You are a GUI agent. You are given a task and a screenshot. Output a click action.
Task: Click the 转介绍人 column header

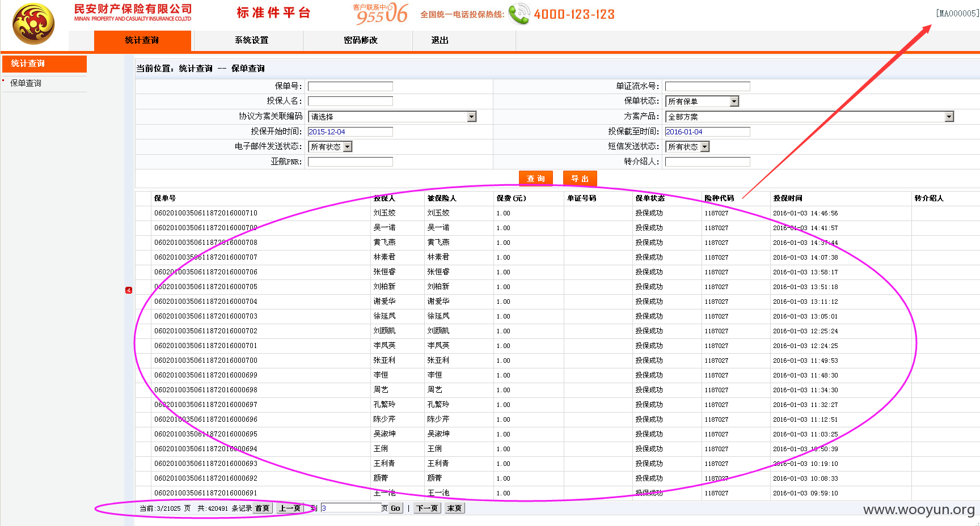pyautogui.click(x=929, y=198)
